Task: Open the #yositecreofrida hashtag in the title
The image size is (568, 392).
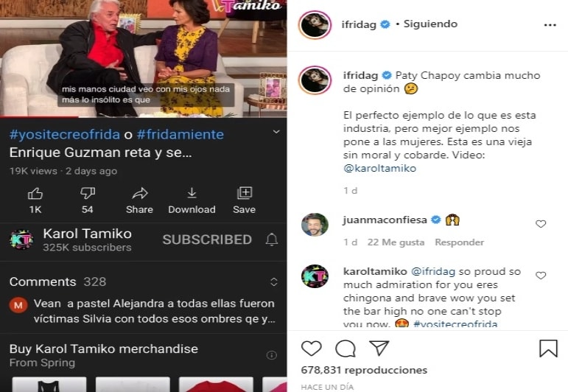Action: (65, 134)
